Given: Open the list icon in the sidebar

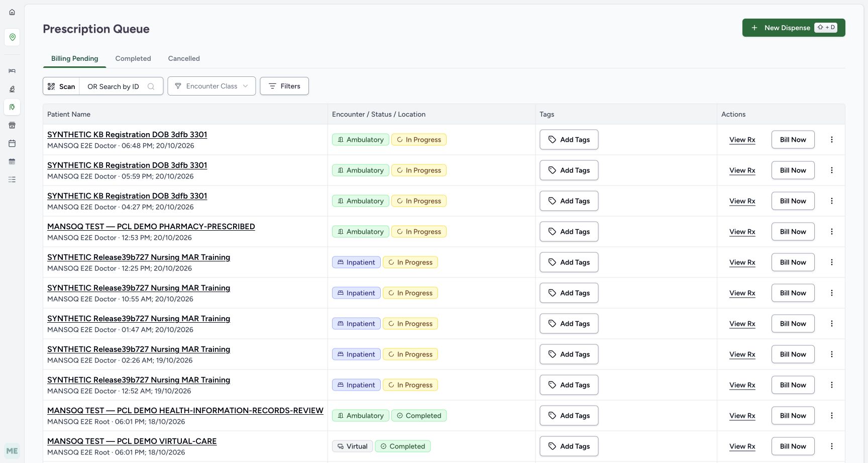Looking at the screenshot, I should coord(12,179).
